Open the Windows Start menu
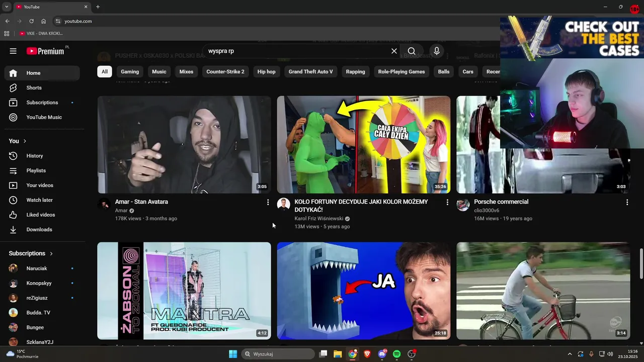This screenshot has height=362, width=644. 233,354
